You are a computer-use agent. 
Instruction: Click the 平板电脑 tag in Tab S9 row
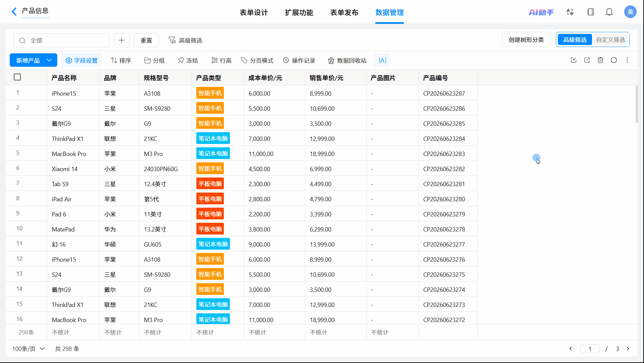210,184
